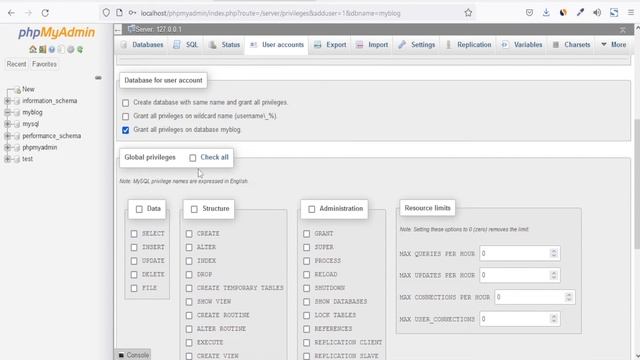Click the phpMyAdmin logo
Image resolution: width=640 pixels, height=360 pixels.
(56, 33)
